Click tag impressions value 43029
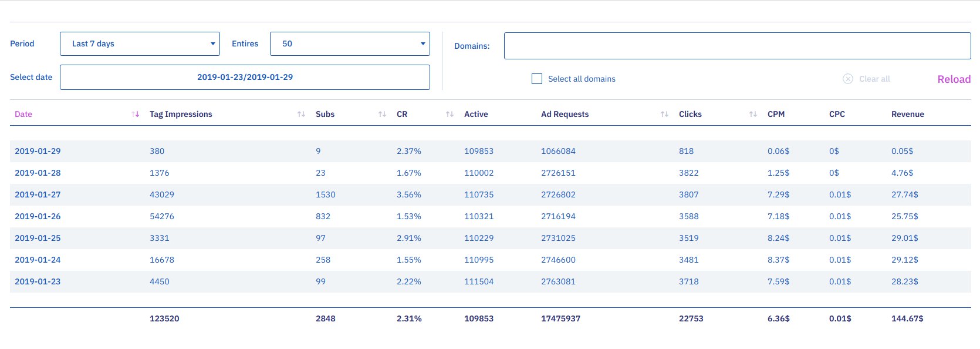The image size is (980, 349). [162, 194]
